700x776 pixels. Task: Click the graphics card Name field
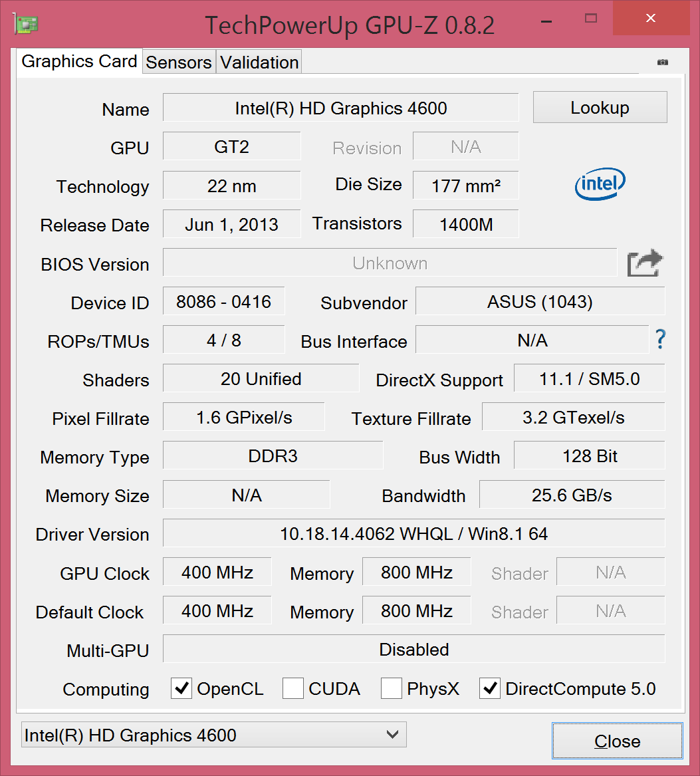pos(340,108)
